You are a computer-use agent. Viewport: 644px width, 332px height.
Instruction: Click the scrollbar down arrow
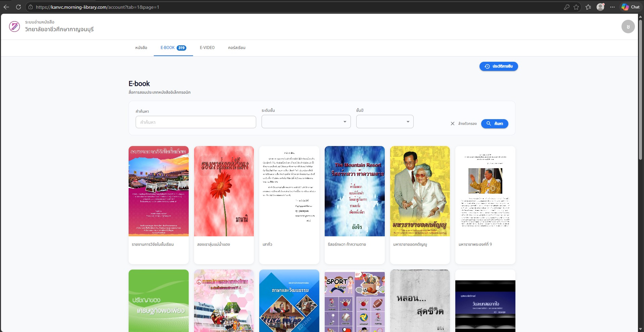tap(640, 329)
